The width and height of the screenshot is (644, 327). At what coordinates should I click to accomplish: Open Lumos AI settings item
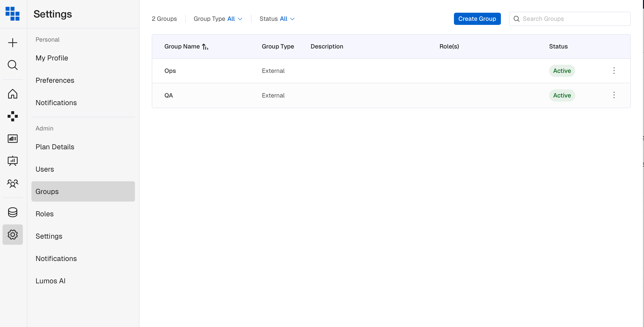coord(50,281)
